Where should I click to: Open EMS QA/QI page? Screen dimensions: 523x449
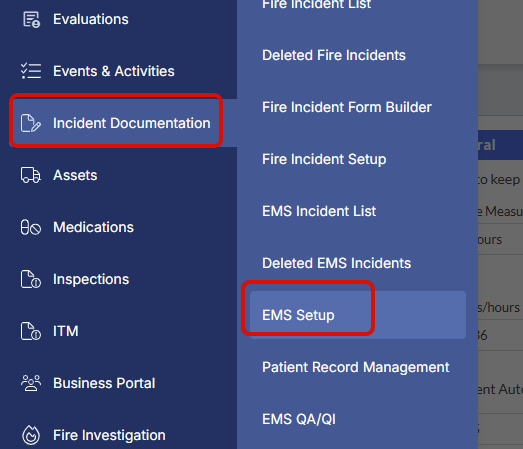click(299, 419)
